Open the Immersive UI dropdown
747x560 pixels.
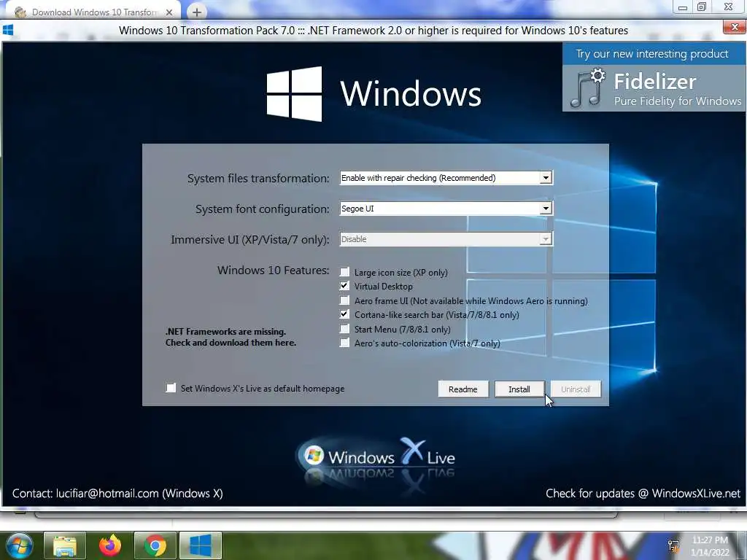[546, 239]
